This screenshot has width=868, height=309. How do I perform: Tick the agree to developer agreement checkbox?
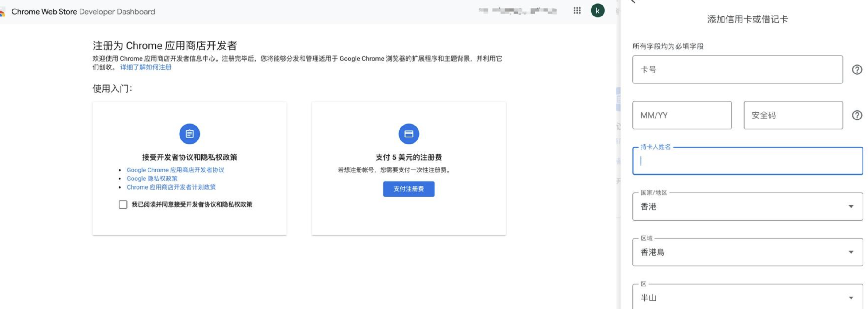pos(123,204)
